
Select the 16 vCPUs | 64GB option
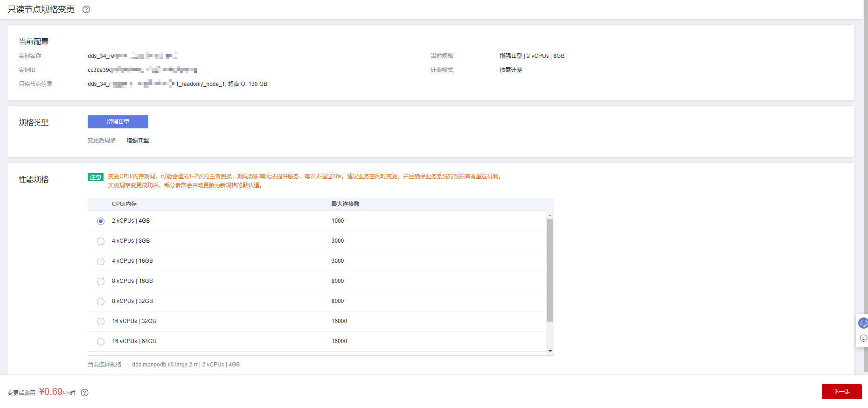(x=101, y=342)
